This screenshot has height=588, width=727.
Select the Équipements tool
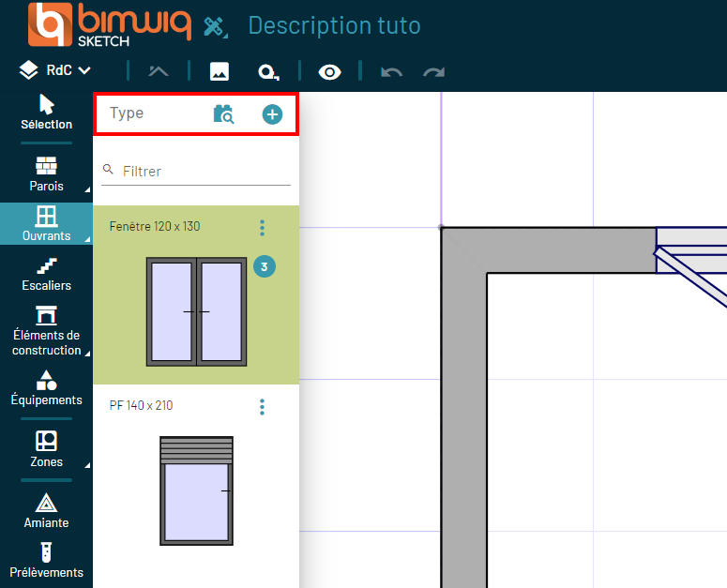[x=46, y=388]
